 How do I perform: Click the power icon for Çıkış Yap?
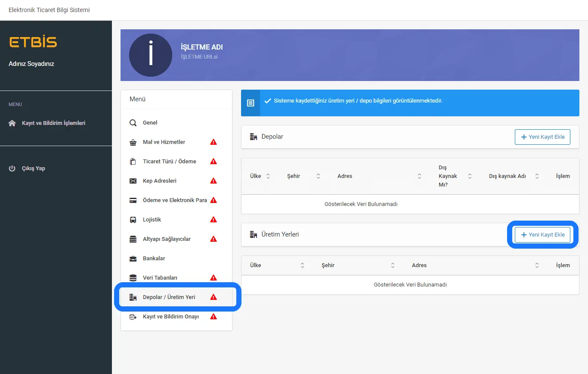12,168
